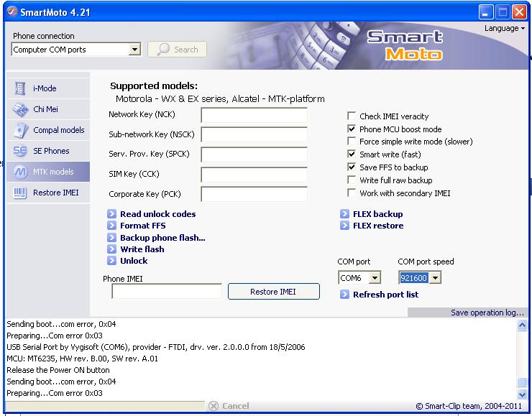Enable Write full raw backup

pyautogui.click(x=352, y=180)
